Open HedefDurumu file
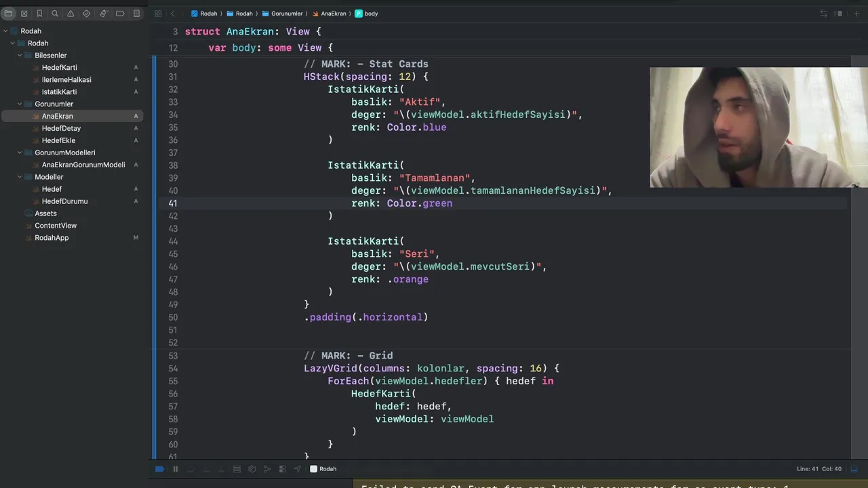This screenshot has width=868, height=488. click(x=64, y=201)
